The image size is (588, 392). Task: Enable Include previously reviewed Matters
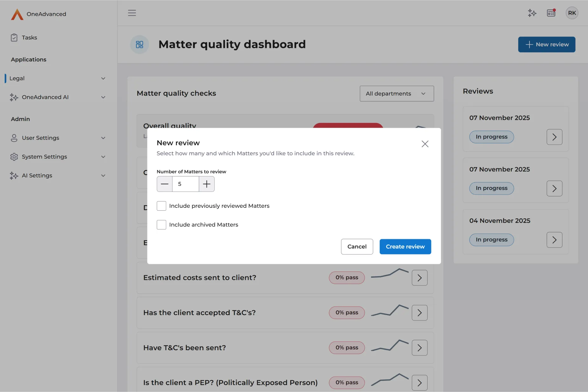click(161, 206)
